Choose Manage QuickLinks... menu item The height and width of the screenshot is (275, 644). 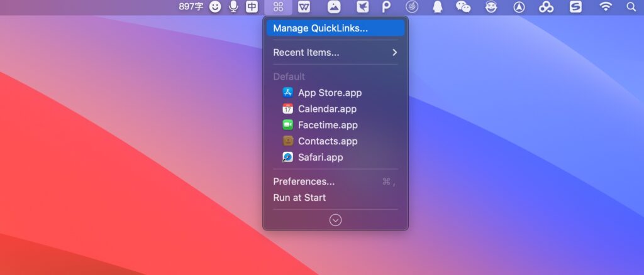pyautogui.click(x=335, y=28)
